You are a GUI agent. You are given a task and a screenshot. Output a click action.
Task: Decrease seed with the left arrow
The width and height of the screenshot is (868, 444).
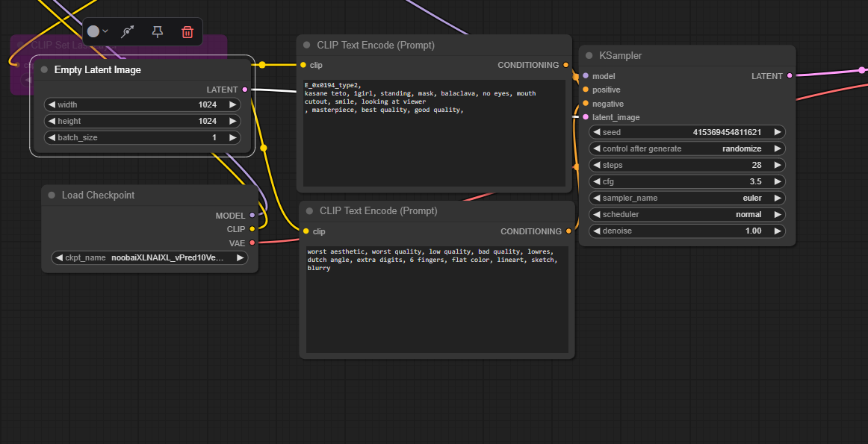(x=596, y=132)
